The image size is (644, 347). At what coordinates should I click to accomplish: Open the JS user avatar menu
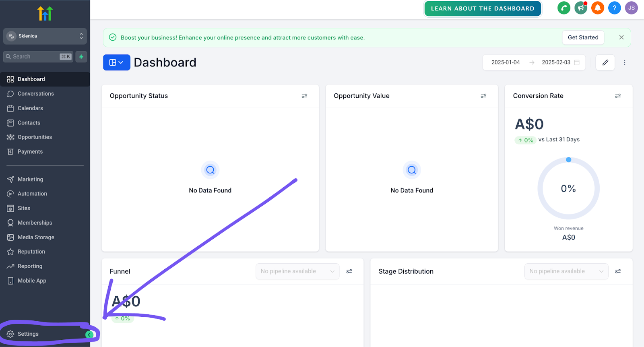(632, 8)
